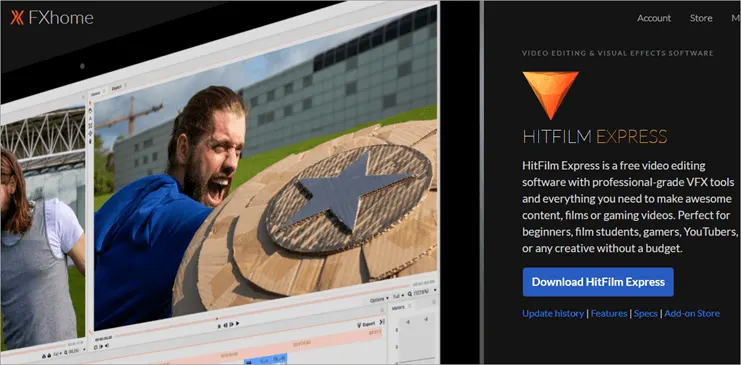Click the FXhome logo in the header
Viewport: 741px width, 365px height.
coord(52,18)
